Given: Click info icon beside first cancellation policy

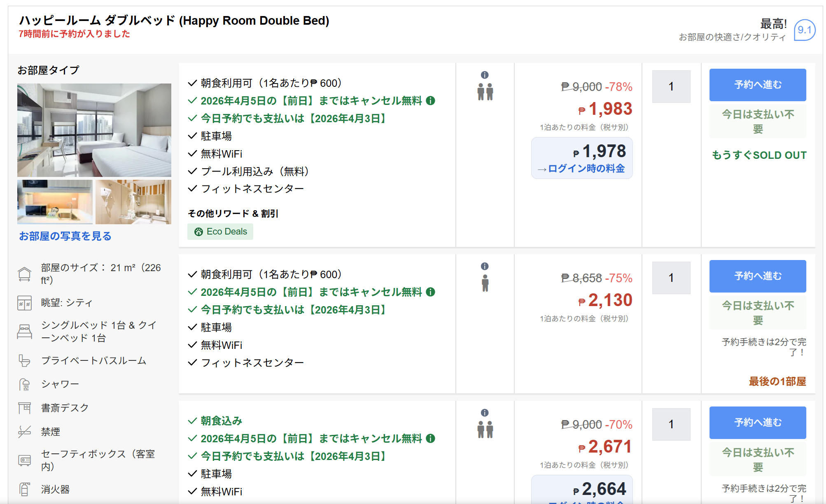Looking at the screenshot, I should 431,101.
